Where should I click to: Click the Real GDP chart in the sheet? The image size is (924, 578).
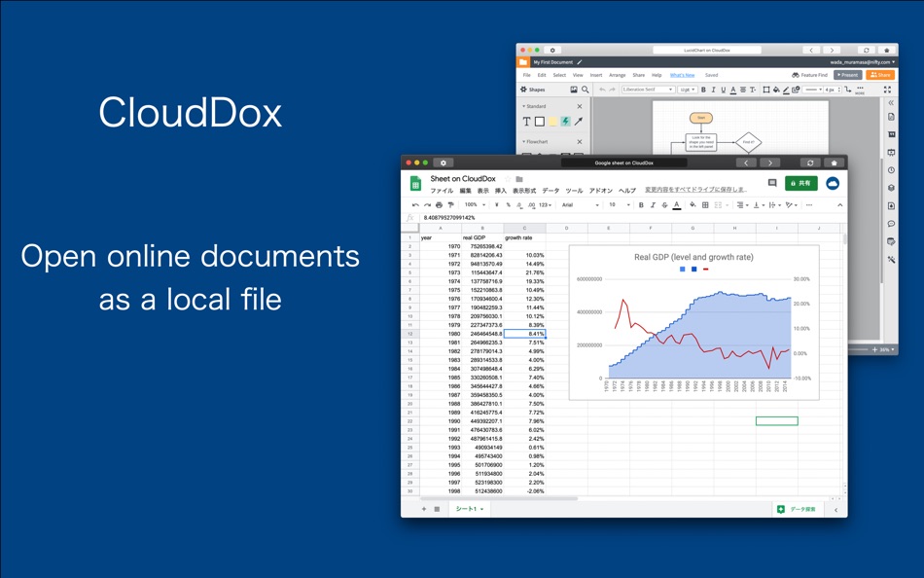694,323
